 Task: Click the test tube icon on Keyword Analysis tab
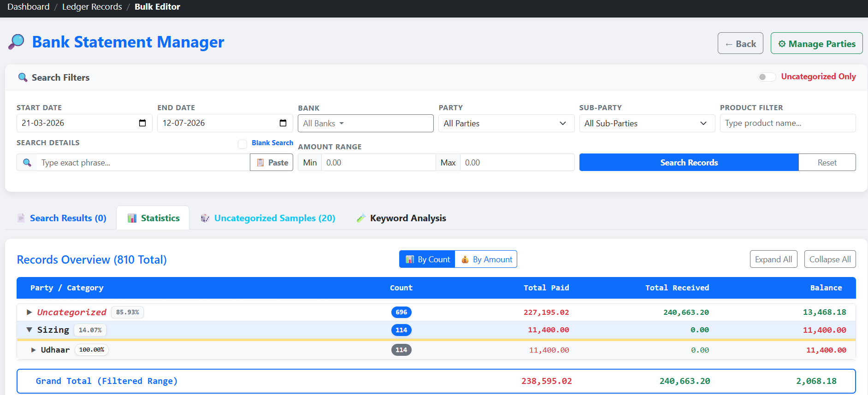(361, 218)
